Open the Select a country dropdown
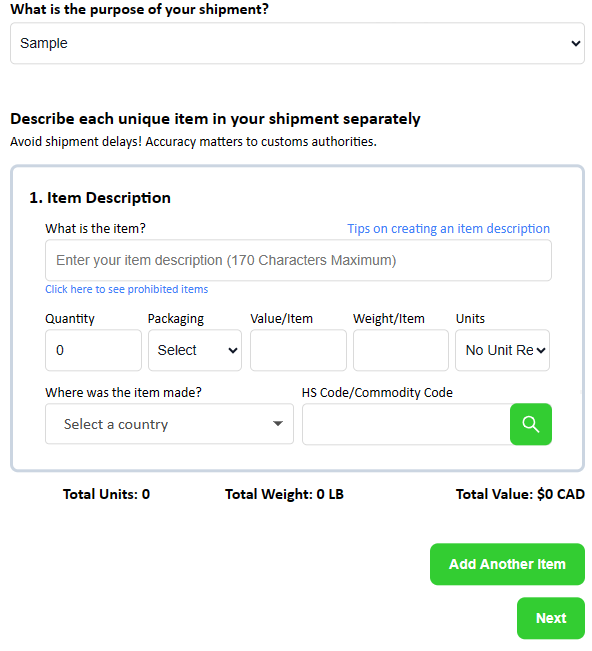This screenshot has height=651, width=592. (169, 424)
